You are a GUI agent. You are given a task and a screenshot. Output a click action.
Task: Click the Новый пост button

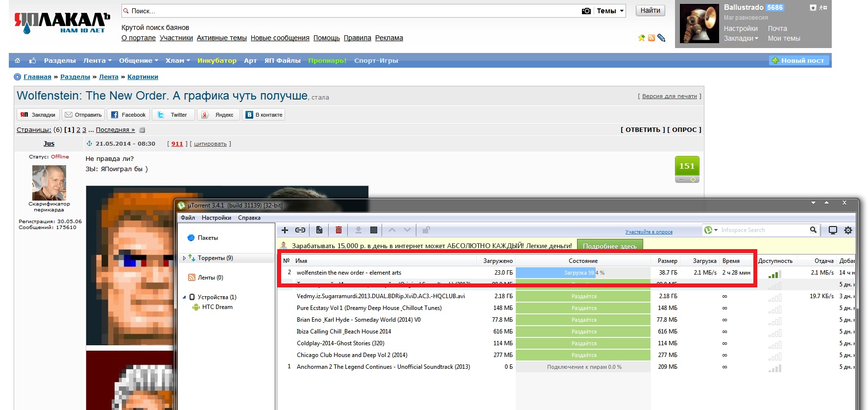[799, 60]
